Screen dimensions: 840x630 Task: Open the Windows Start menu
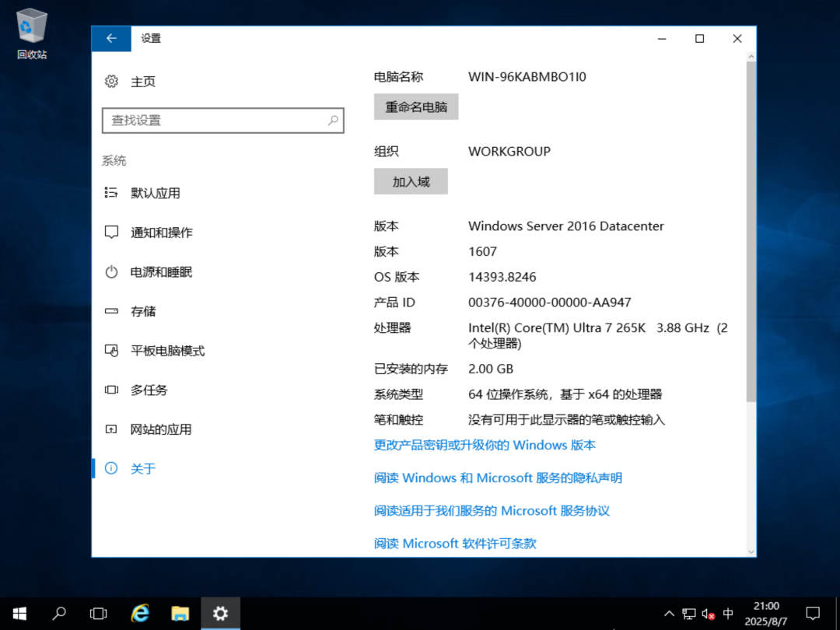point(19,614)
